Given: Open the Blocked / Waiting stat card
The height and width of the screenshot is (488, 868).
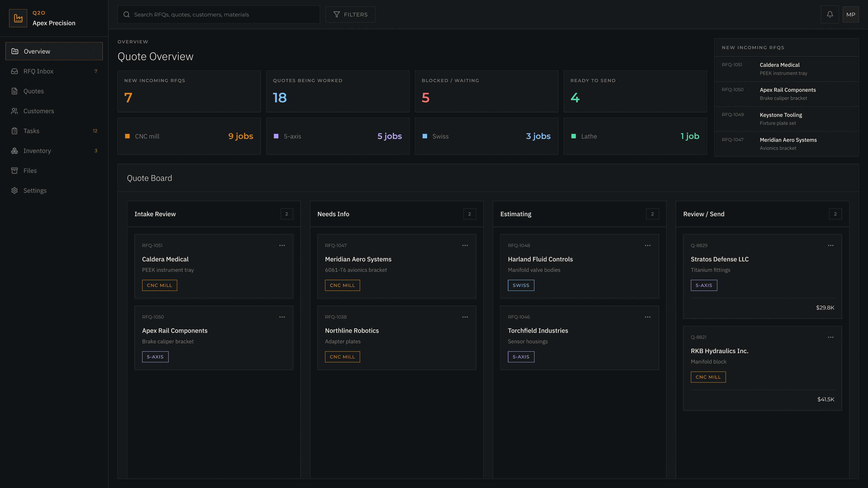Looking at the screenshot, I should tap(487, 91).
